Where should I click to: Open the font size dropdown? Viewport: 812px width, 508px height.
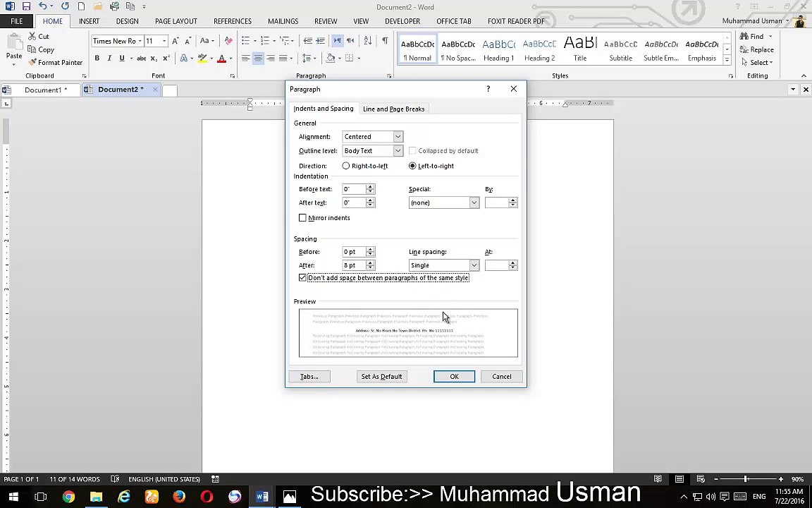point(164,41)
